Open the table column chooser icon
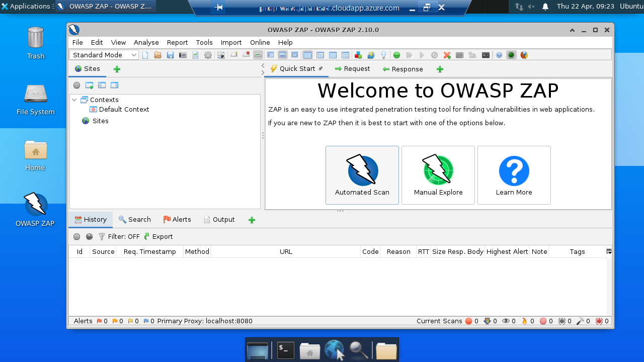Screen dimensions: 644x362 pos(609,251)
